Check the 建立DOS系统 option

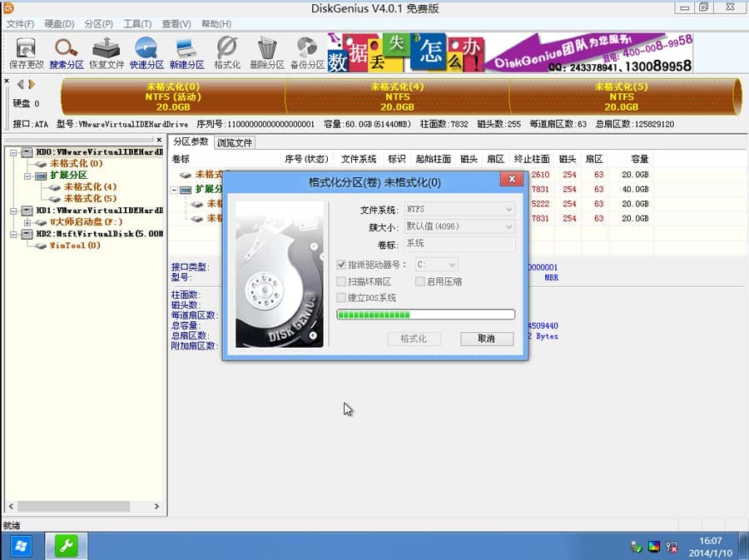(x=342, y=298)
